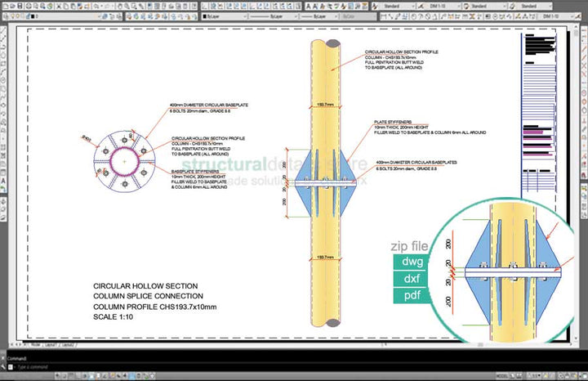588x381 pixels.
Task: Open annotation scale 1:1 in status bar
Action: click(536, 376)
